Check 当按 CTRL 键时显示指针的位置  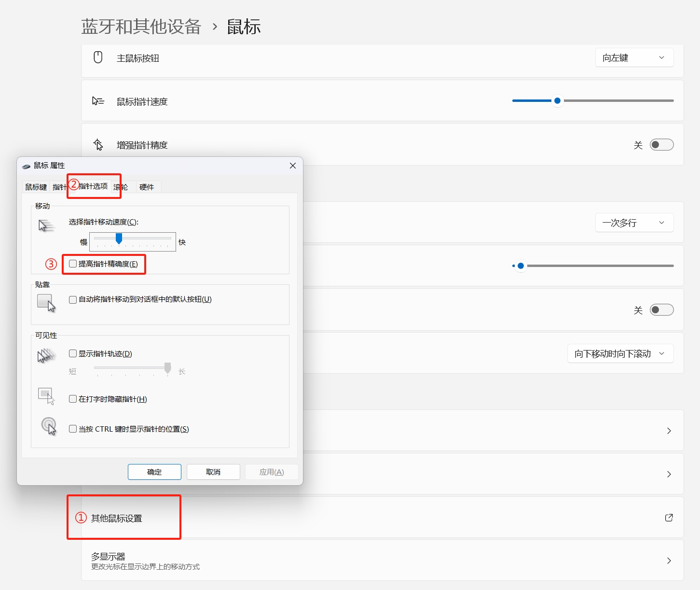[x=73, y=429]
